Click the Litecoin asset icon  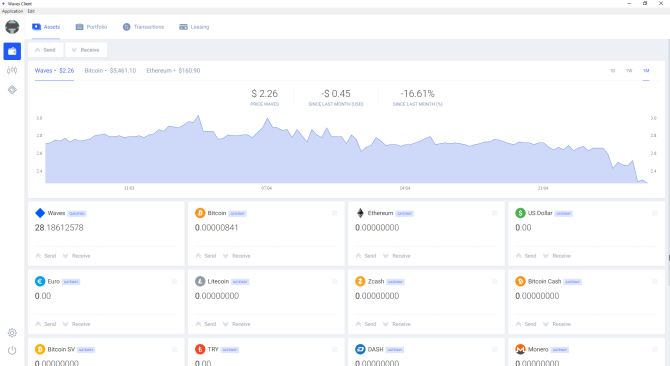[x=200, y=281]
